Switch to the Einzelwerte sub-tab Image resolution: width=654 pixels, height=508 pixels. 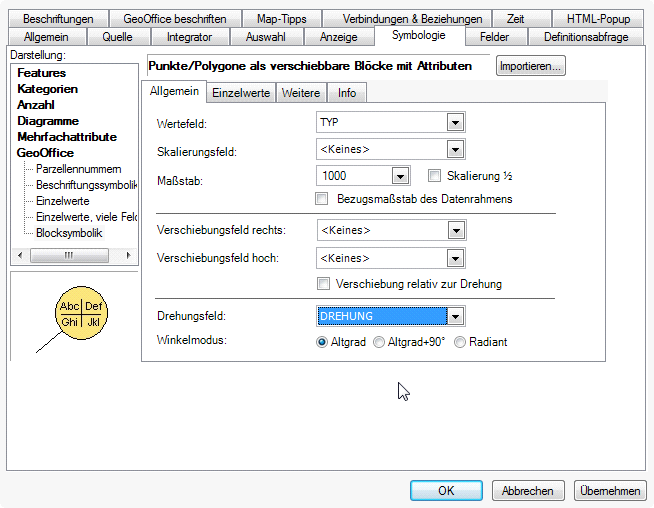click(x=241, y=93)
